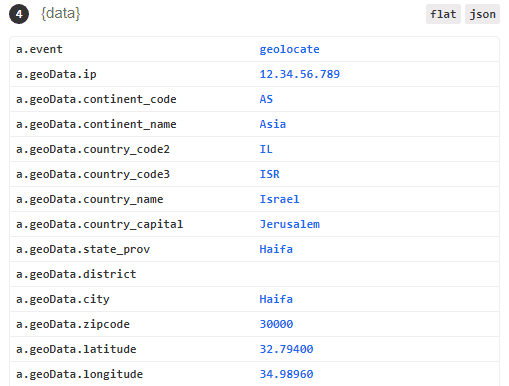The width and height of the screenshot is (509, 386).
Task: Click the geolocate event value
Action: [289, 49]
